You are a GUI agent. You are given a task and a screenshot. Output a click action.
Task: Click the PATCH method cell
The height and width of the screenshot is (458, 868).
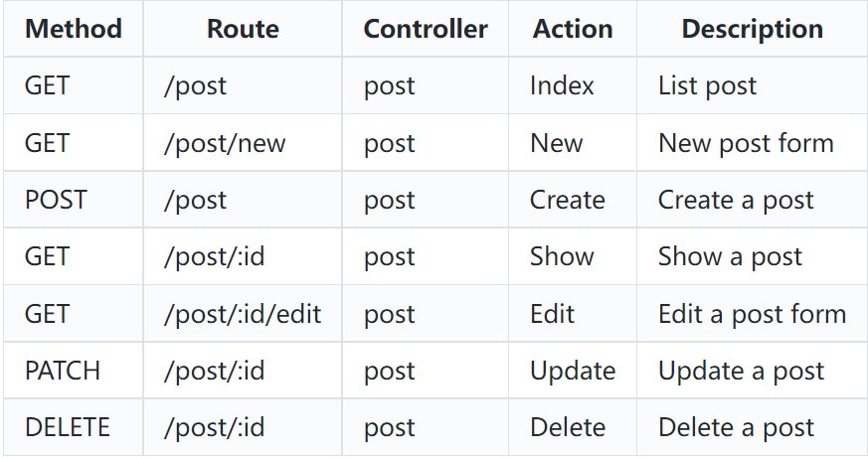click(x=74, y=371)
